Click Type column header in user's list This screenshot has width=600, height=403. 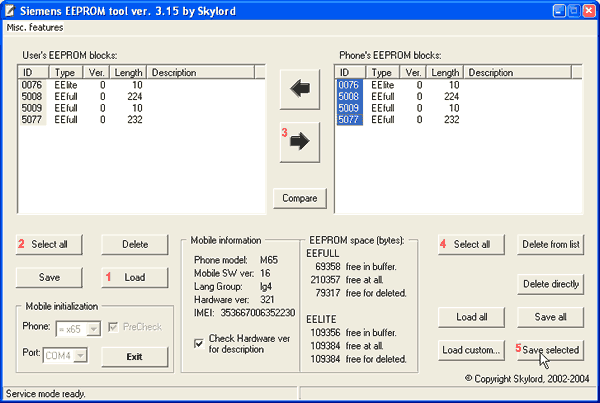point(66,72)
